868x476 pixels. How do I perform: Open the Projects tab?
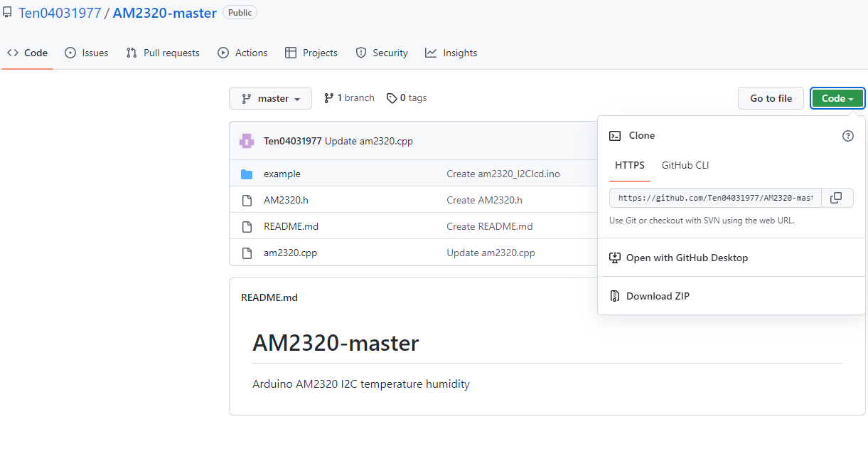click(x=311, y=53)
